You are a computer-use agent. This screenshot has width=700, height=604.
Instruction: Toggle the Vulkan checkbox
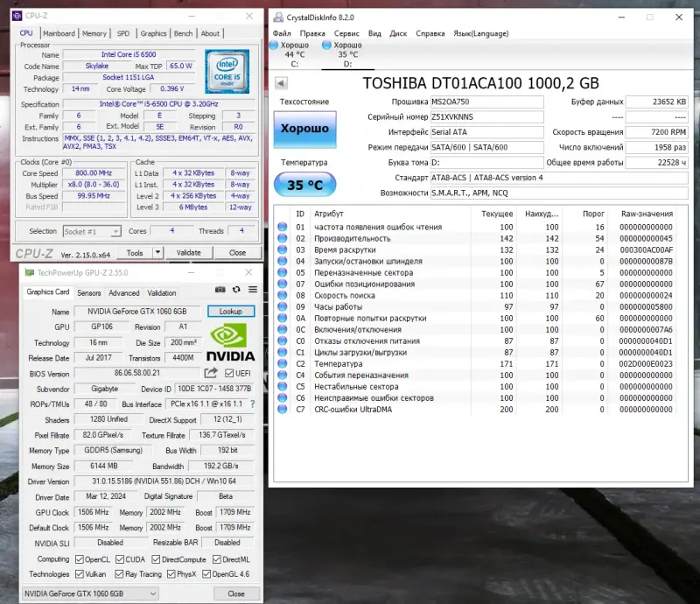pyautogui.click(x=80, y=573)
